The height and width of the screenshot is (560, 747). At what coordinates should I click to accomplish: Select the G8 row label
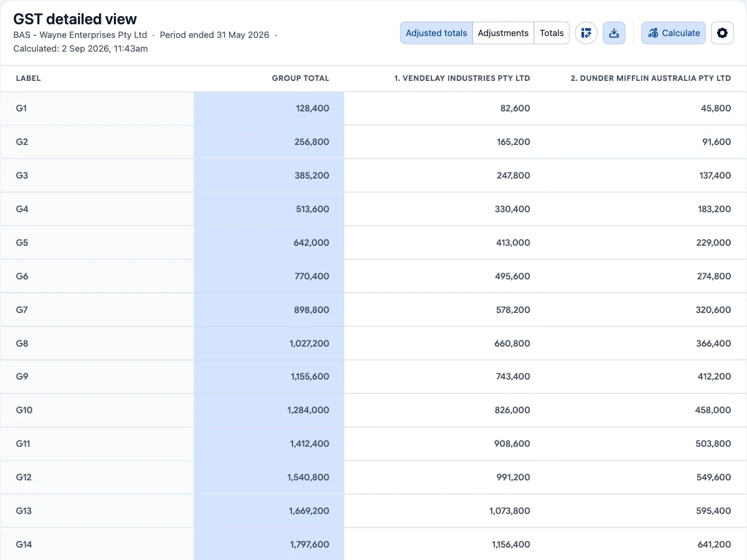[22, 343]
